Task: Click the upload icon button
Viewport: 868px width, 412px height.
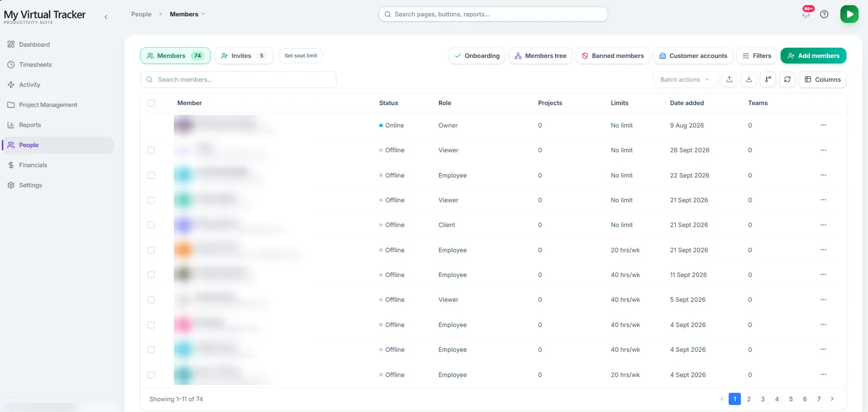Action: [x=729, y=79]
